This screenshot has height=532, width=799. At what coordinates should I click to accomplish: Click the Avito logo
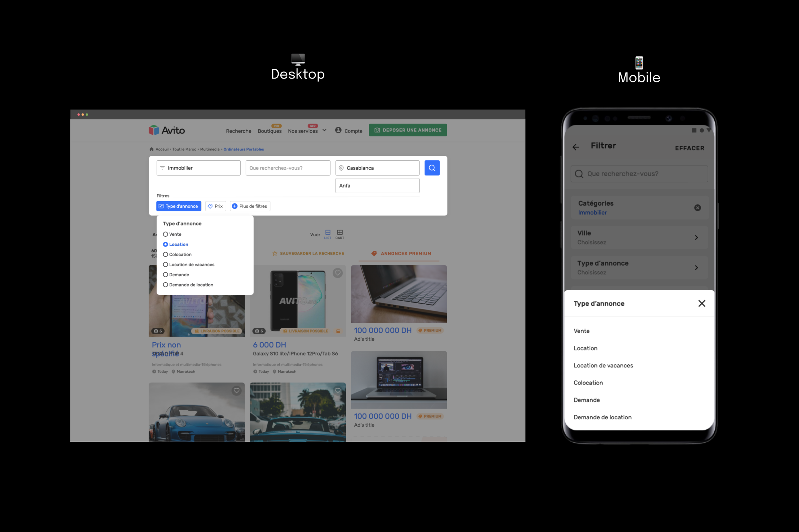point(167,130)
